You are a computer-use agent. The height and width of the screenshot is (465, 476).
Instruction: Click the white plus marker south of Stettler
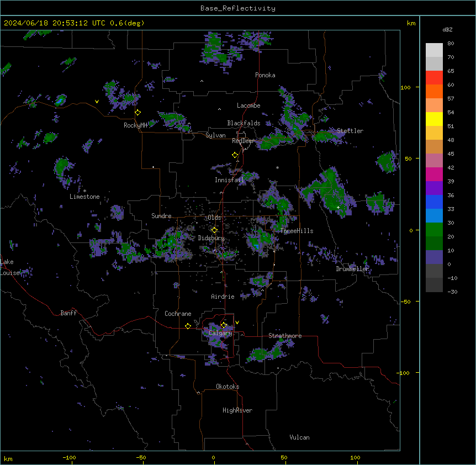point(338,207)
